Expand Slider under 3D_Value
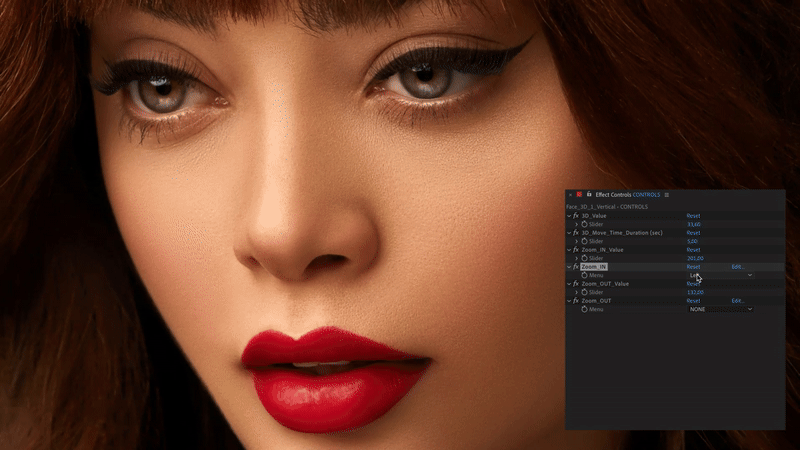 577,224
